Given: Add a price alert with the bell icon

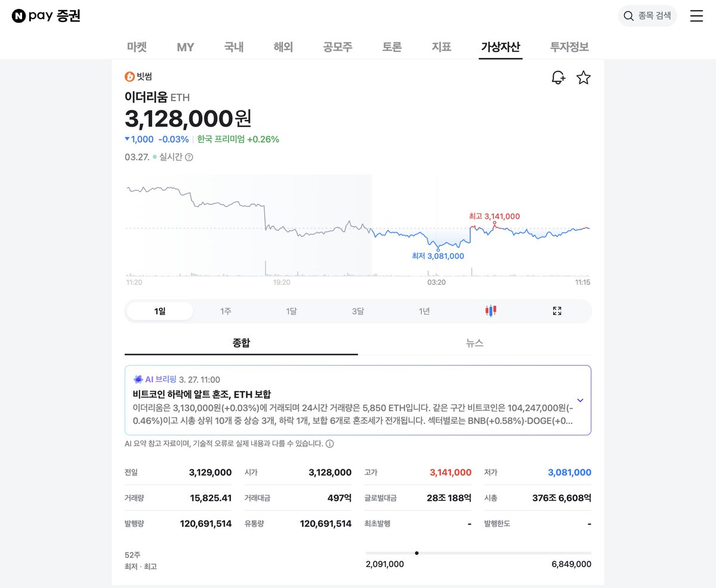Looking at the screenshot, I should (558, 78).
